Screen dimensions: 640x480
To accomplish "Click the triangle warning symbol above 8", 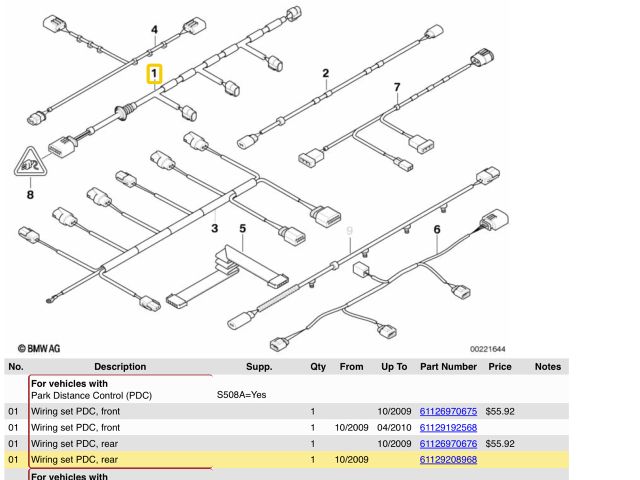I will (x=30, y=162).
